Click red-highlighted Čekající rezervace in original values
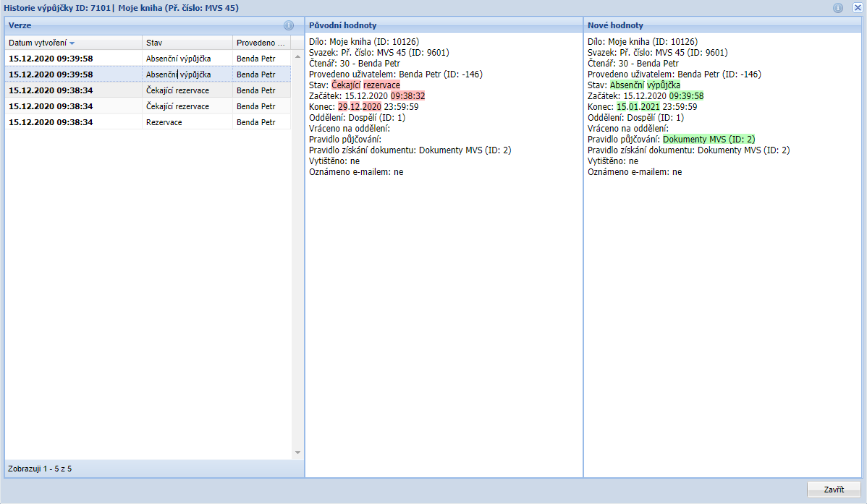The width and height of the screenshot is (867, 504). (365, 85)
